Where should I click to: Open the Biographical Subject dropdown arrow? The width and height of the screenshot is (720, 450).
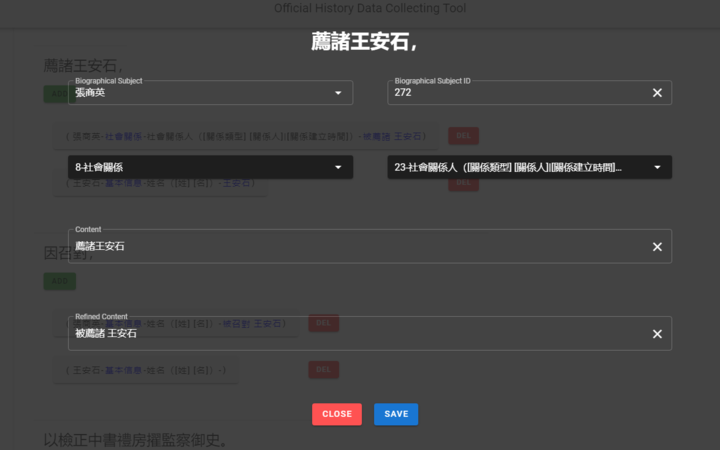pyautogui.click(x=338, y=93)
